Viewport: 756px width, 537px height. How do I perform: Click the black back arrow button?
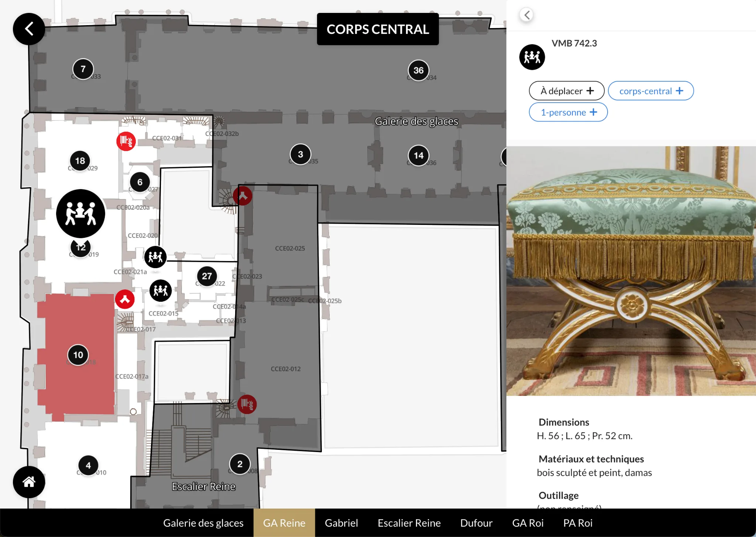pos(29,29)
